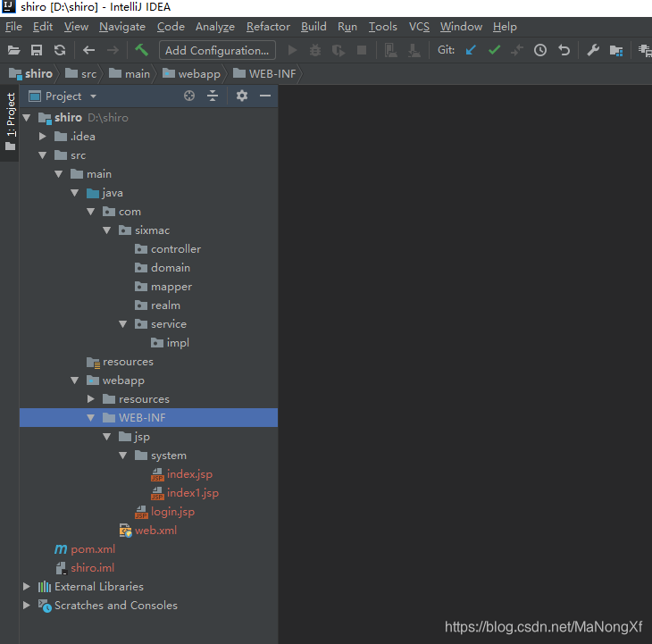Expand Scratches and Consoles node

(x=27, y=605)
